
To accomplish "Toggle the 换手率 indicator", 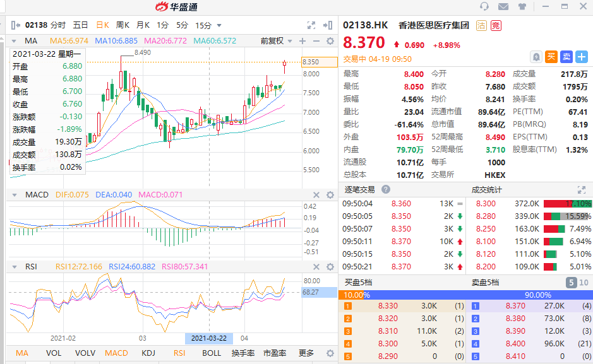I will (243, 353).
